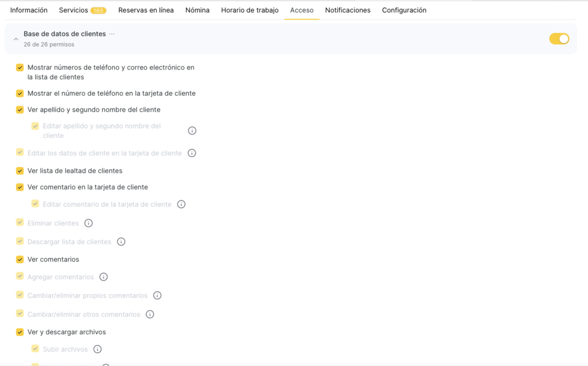Open the Notificaciones tab
This screenshot has width=588, height=366.
(347, 10)
